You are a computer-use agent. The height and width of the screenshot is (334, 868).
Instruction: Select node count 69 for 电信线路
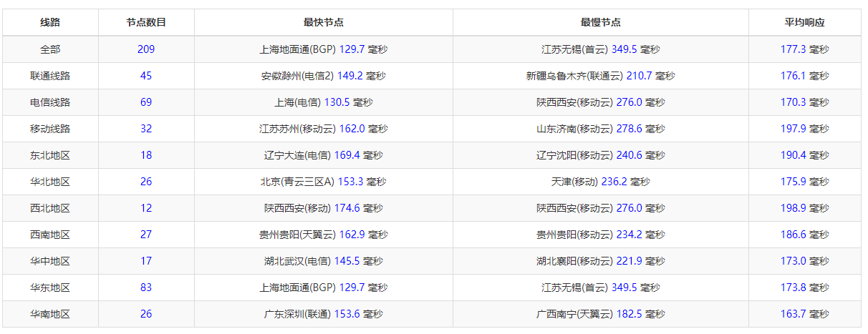[x=146, y=102]
